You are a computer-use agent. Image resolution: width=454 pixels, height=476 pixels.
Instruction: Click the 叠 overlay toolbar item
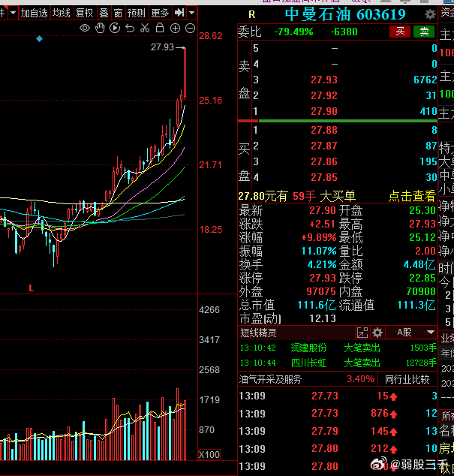click(x=104, y=13)
